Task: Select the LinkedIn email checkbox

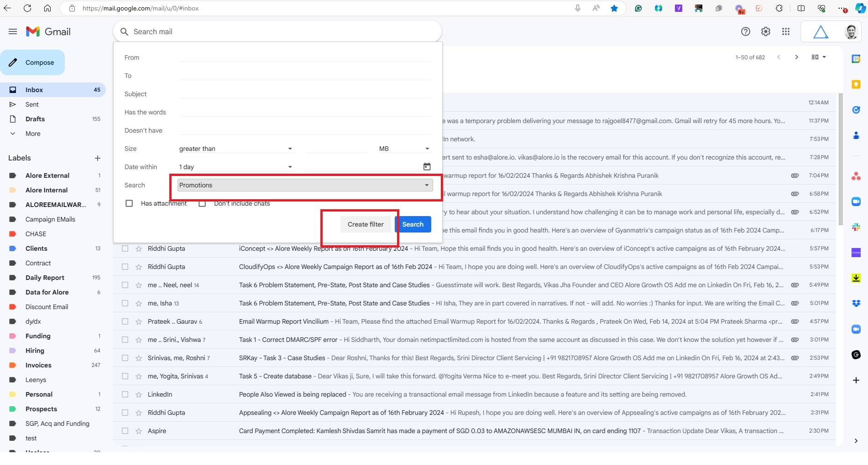Action: (125, 394)
